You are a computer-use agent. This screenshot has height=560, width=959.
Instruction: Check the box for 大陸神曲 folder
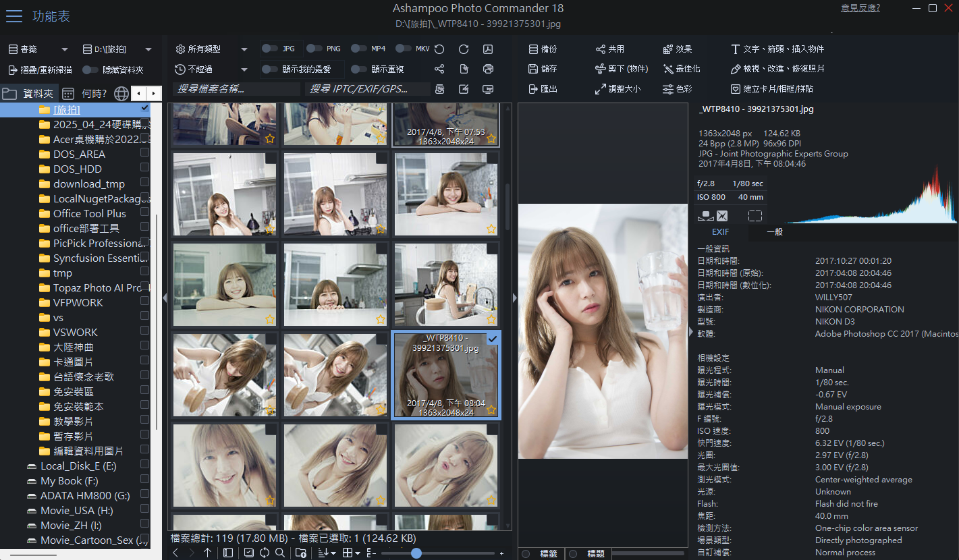click(x=144, y=345)
